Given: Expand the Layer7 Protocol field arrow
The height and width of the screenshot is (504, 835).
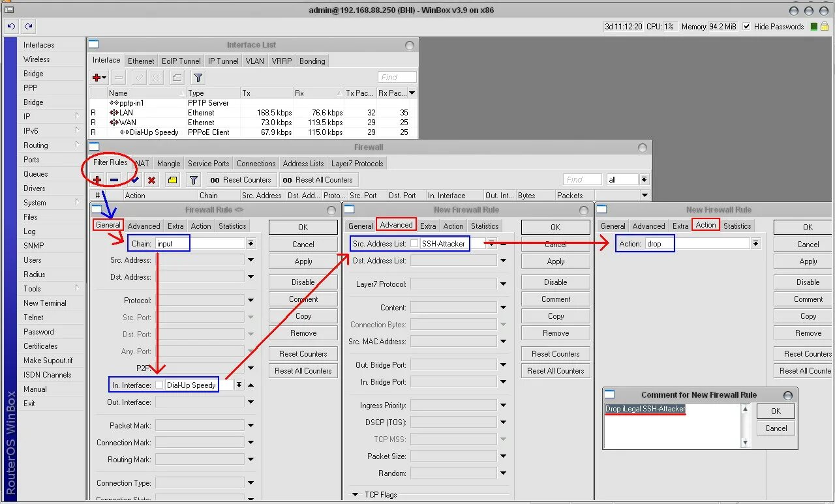Looking at the screenshot, I should (x=503, y=284).
